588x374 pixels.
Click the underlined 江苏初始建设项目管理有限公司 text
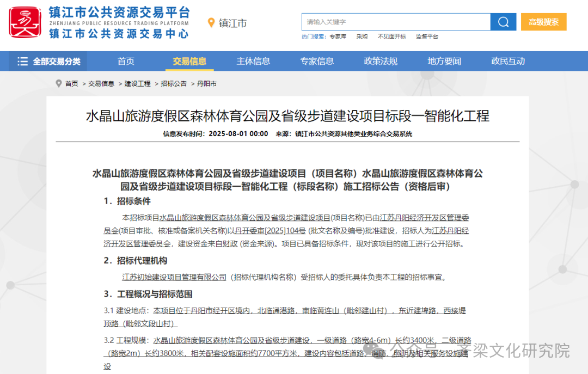click(x=174, y=277)
